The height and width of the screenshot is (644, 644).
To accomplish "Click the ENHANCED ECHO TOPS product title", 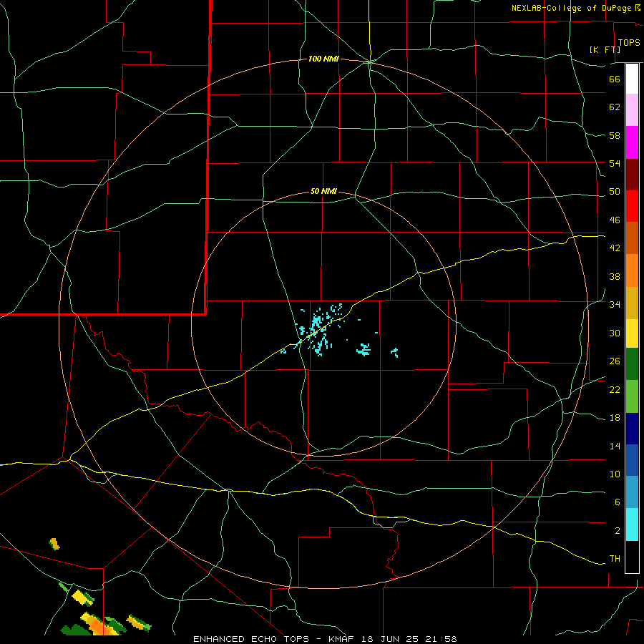I will tap(250, 639).
